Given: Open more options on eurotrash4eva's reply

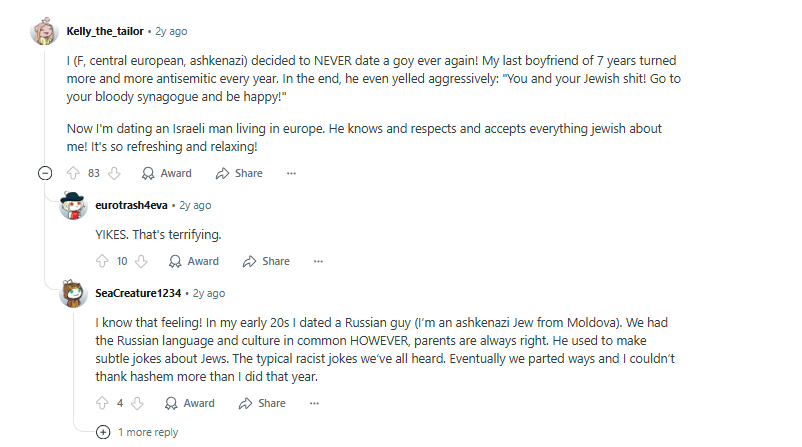Looking at the screenshot, I should pyautogui.click(x=318, y=261).
